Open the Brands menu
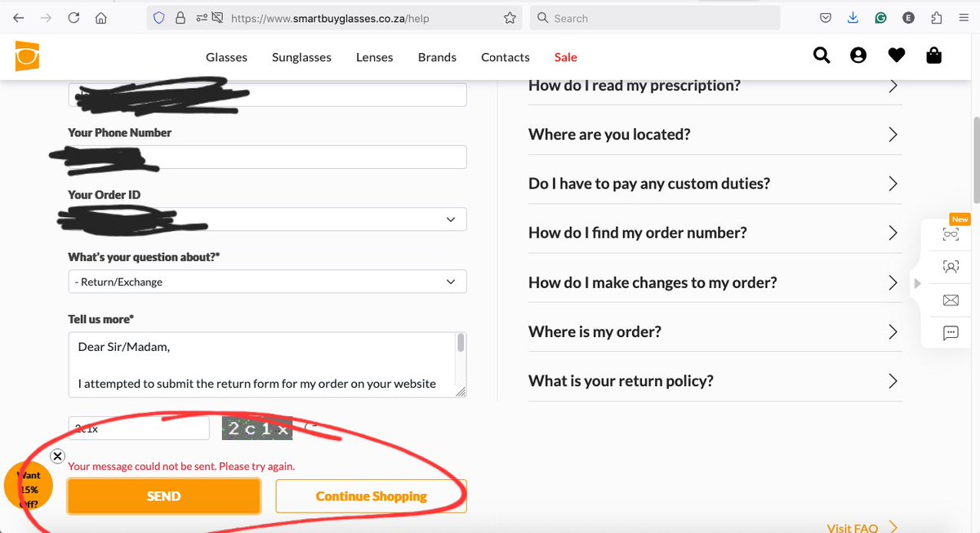980x533 pixels. [437, 57]
